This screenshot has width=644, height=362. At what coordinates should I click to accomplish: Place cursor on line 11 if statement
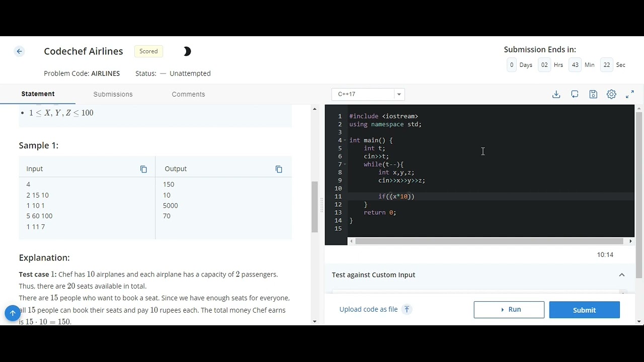tap(396, 197)
